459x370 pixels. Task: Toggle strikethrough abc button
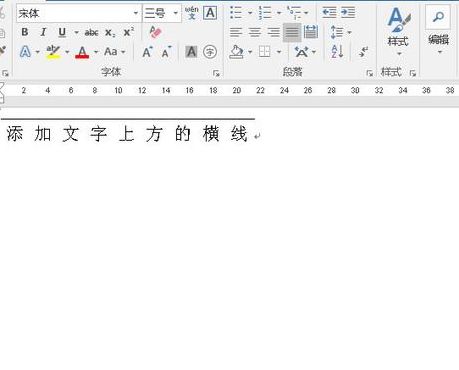click(x=91, y=32)
